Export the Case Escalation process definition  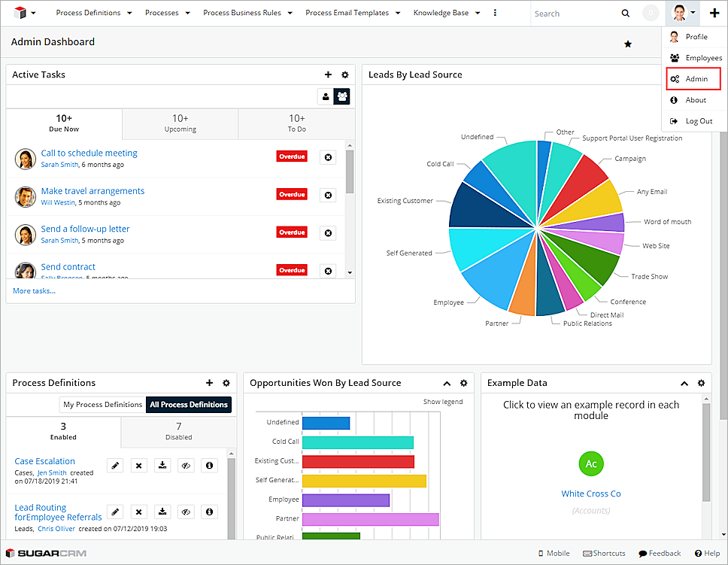pos(162,466)
